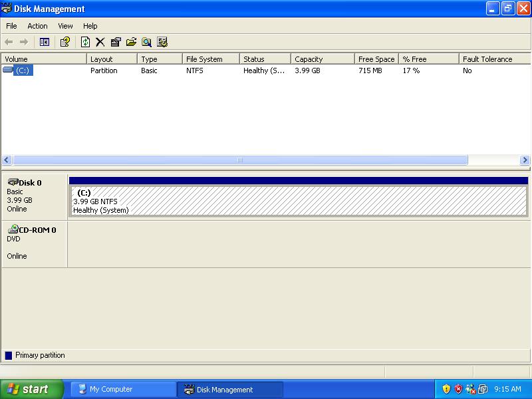Click the Delete partition X icon
Screen dimensions: 532x399
click(100, 42)
